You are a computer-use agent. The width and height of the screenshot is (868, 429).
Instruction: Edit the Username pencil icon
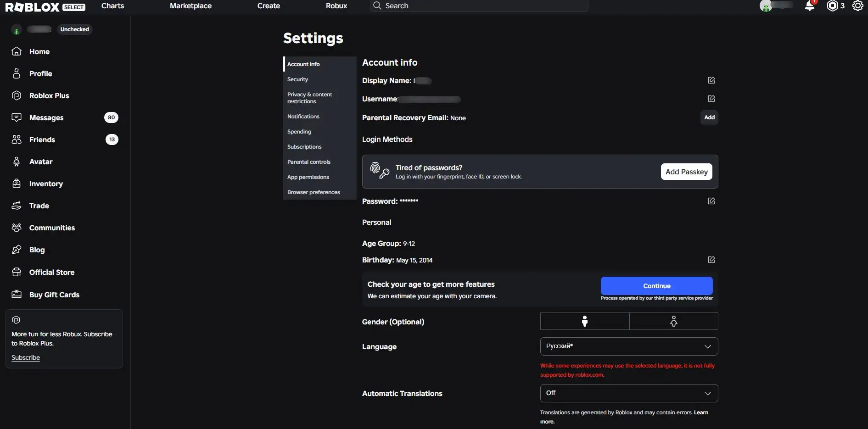click(x=711, y=99)
